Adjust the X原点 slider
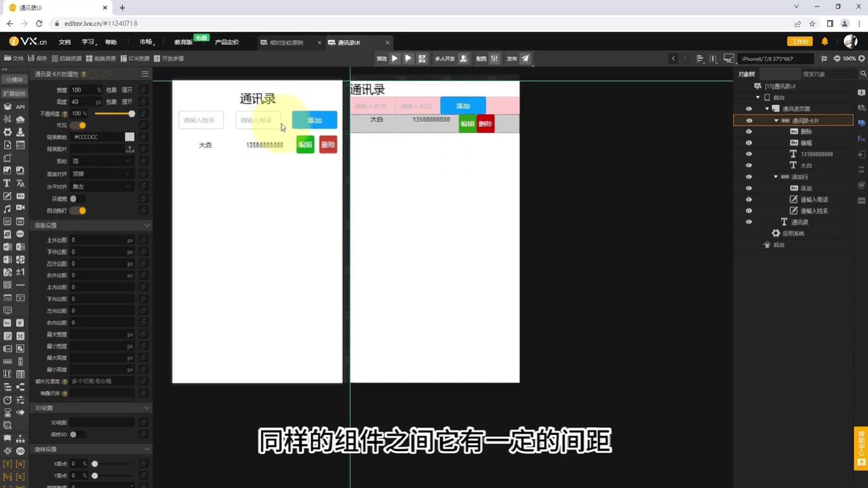This screenshot has width=868, height=488. [x=113, y=464]
